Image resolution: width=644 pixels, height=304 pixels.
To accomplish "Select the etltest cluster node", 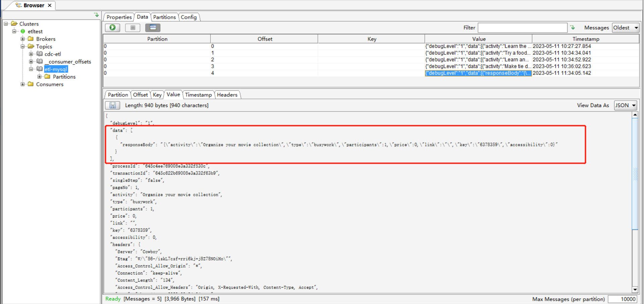I will [x=35, y=31].
